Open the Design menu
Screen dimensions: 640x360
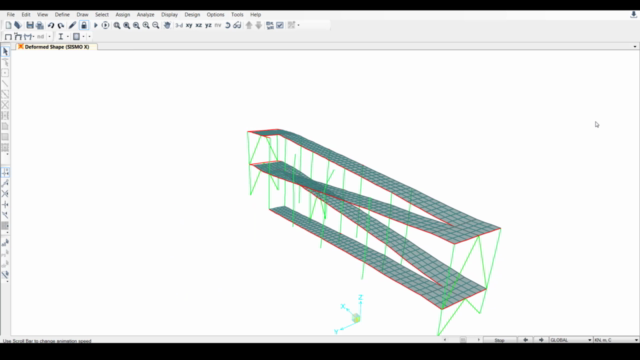(192, 15)
